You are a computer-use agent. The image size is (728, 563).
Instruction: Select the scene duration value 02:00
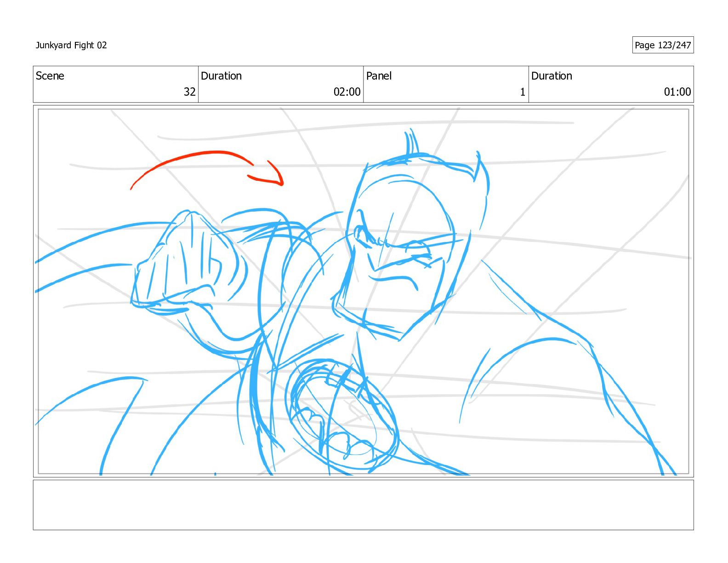click(x=347, y=92)
